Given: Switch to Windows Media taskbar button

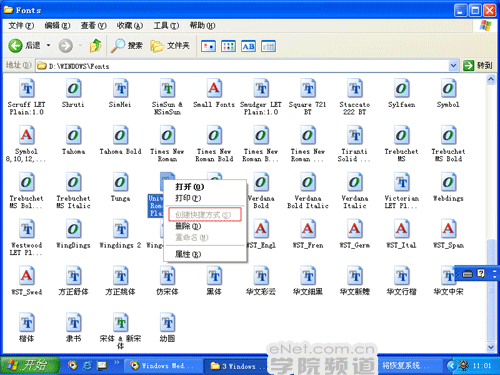Looking at the screenshot, I should (x=162, y=366).
